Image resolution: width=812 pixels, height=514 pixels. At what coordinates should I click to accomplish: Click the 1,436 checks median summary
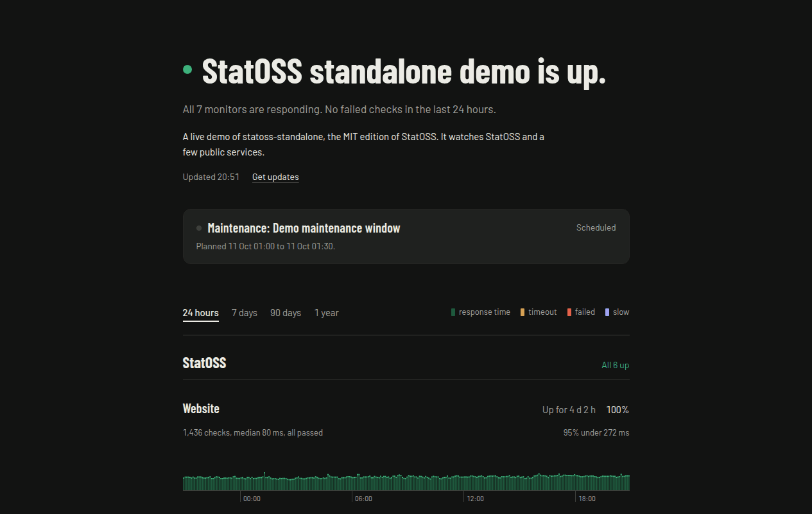pos(253,432)
